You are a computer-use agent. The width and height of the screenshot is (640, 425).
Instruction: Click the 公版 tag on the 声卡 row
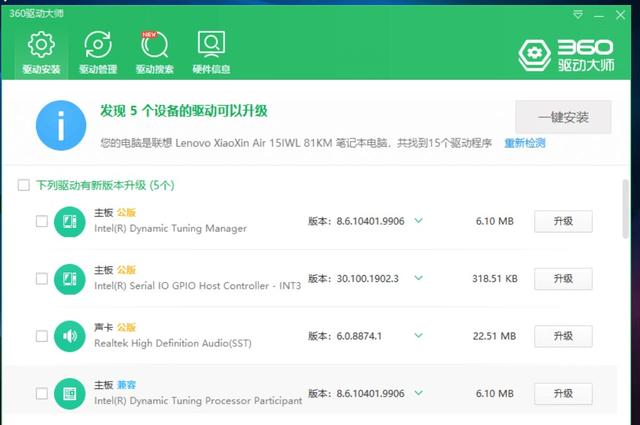[127, 327]
